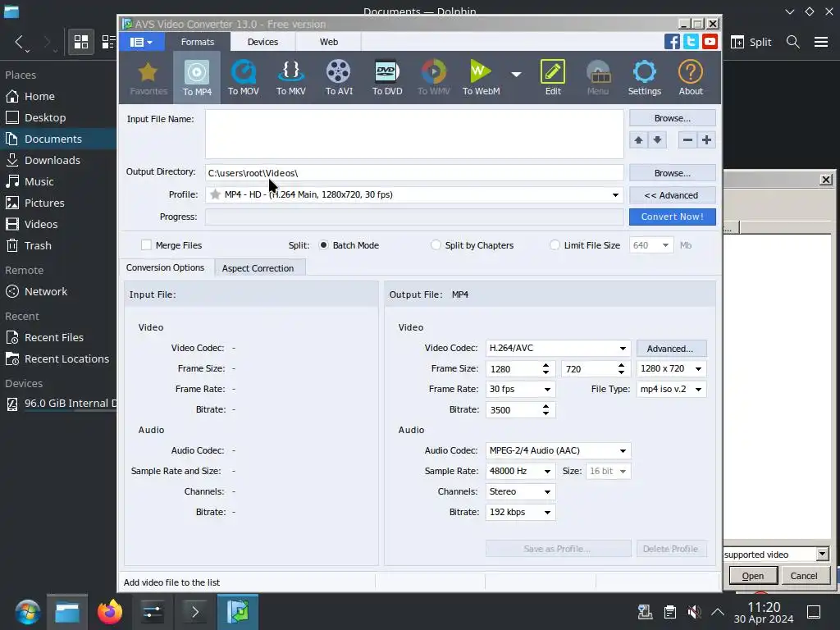Click the frame height 720 stepper

pos(621,368)
